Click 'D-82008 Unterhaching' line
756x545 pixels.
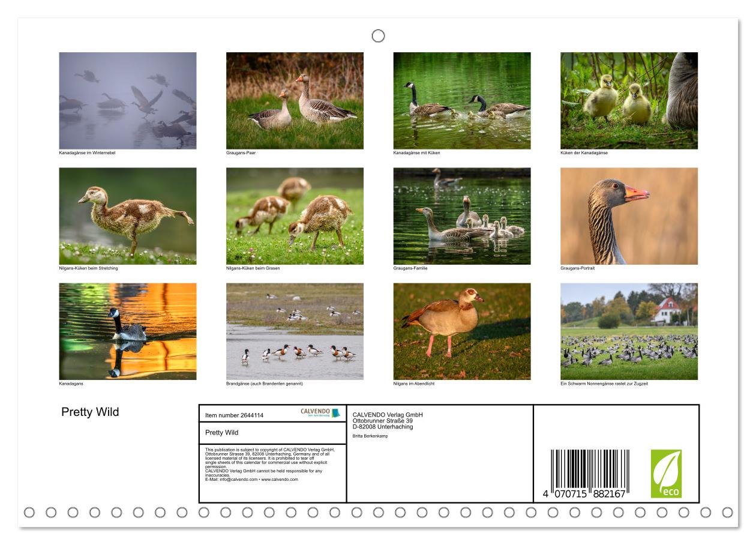[383, 427]
